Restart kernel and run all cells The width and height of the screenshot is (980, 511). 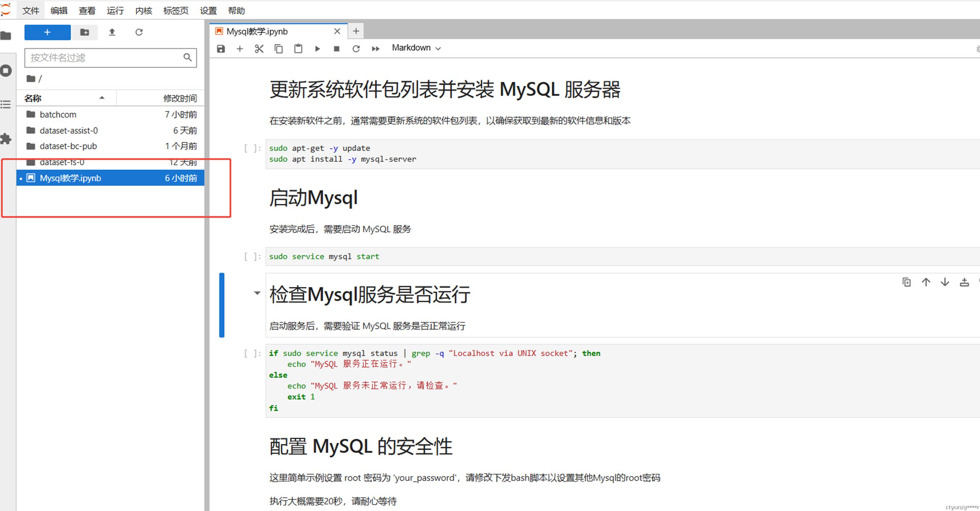point(375,49)
